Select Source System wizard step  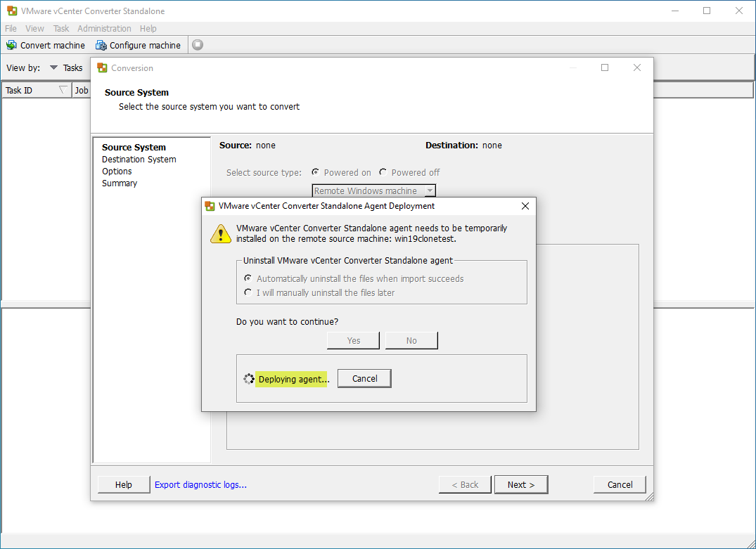click(x=134, y=147)
